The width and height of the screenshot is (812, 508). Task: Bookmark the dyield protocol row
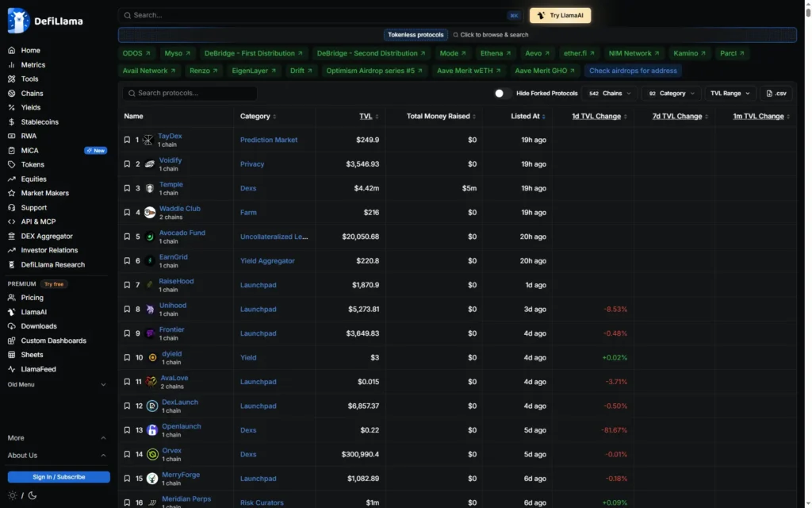point(127,358)
